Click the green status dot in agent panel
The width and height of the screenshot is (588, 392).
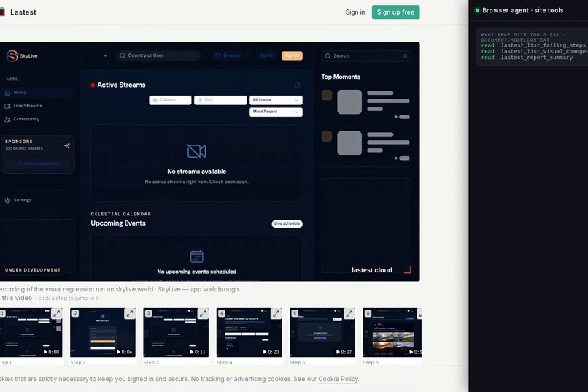(477, 10)
